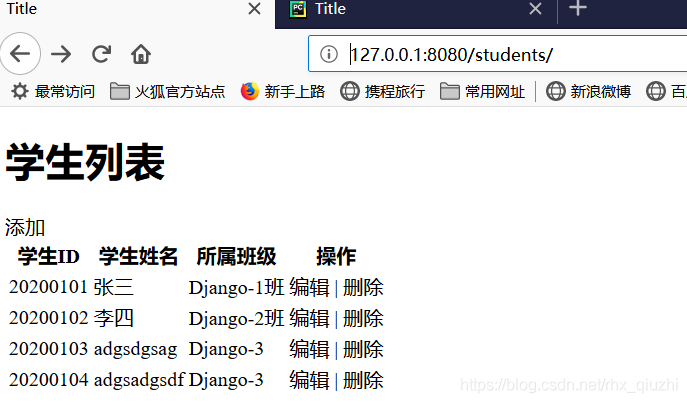The image size is (687, 403).
Task: Click the 学生列表 heading
Action: coord(85,162)
